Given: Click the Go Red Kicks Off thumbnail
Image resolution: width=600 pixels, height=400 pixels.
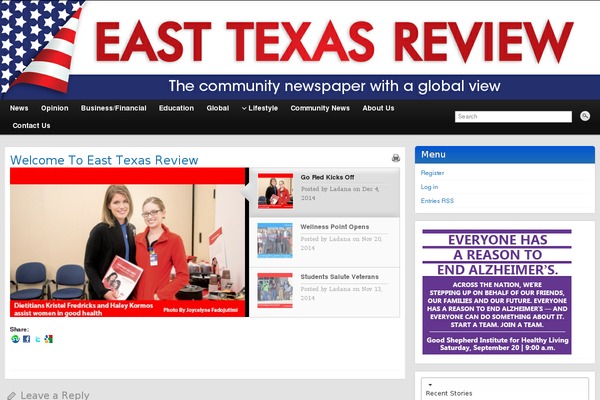Looking at the screenshot, I should (275, 191).
